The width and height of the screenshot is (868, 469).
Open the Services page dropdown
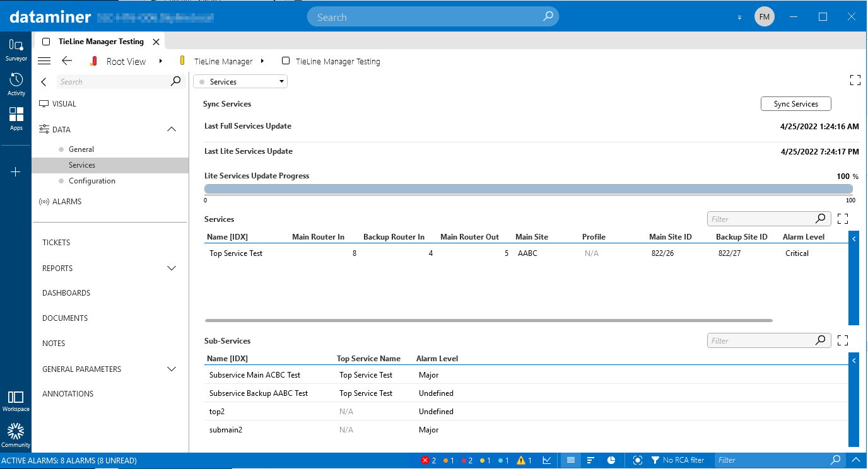click(x=240, y=82)
